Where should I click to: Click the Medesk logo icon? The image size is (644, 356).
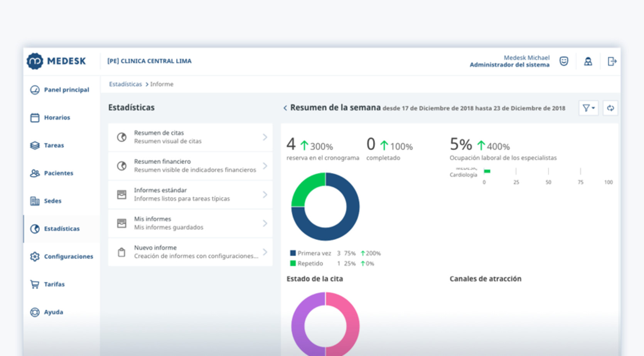tap(35, 61)
